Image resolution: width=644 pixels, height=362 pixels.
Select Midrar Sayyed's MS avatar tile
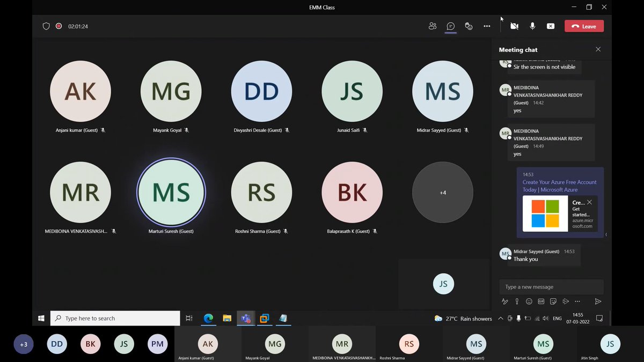point(443,91)
